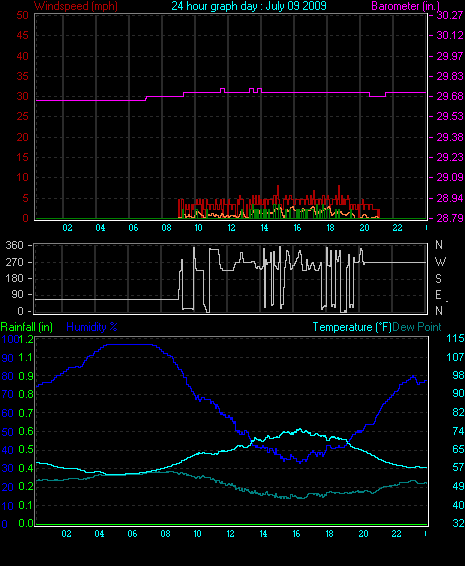Viewport: 465px width, 566px height.
Task: Select the blue '50' humidity axis label
Action: click(x=8, y=432)
